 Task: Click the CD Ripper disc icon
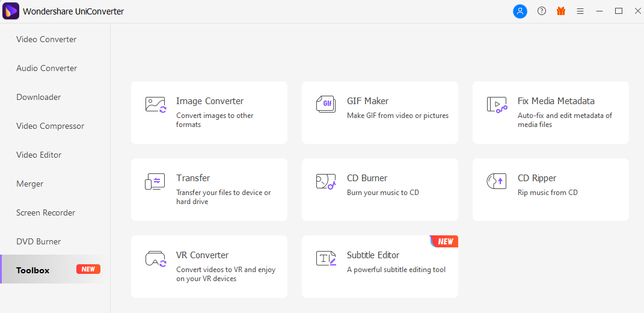495,181
